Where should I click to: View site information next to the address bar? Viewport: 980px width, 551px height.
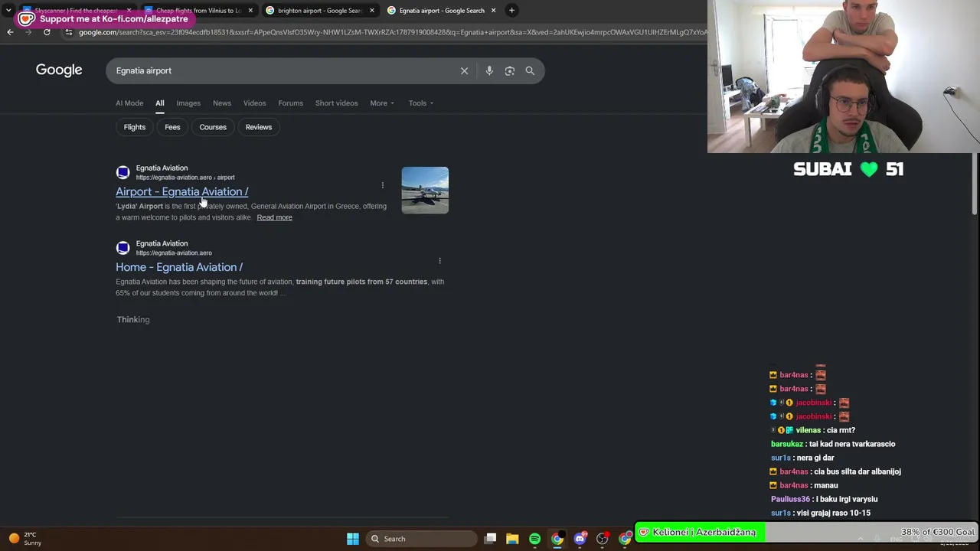[68, 32]
